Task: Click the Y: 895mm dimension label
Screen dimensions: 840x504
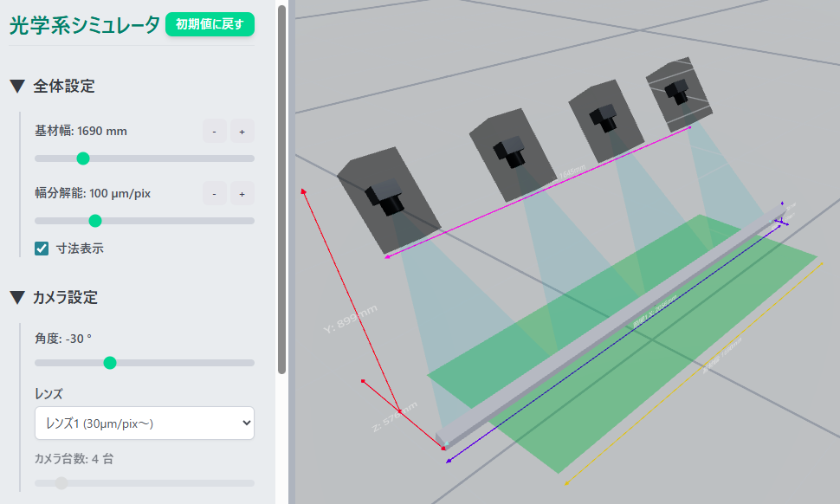Action: click(350, 319)
